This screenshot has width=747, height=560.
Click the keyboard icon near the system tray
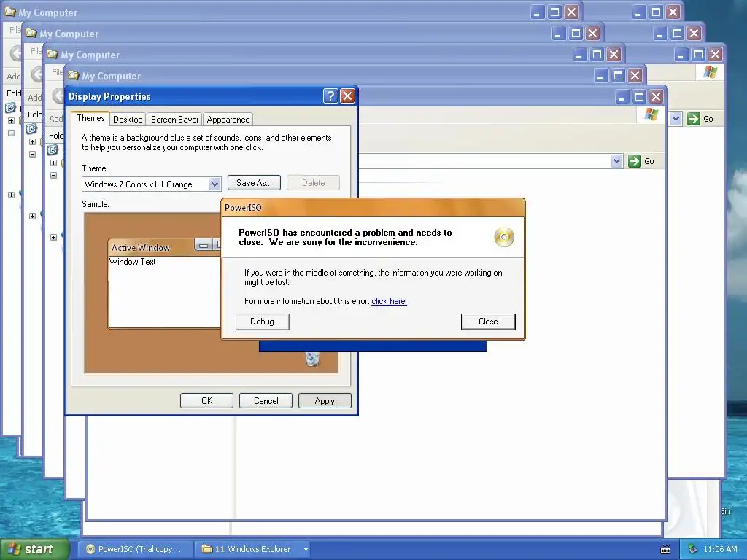[665, 550]
